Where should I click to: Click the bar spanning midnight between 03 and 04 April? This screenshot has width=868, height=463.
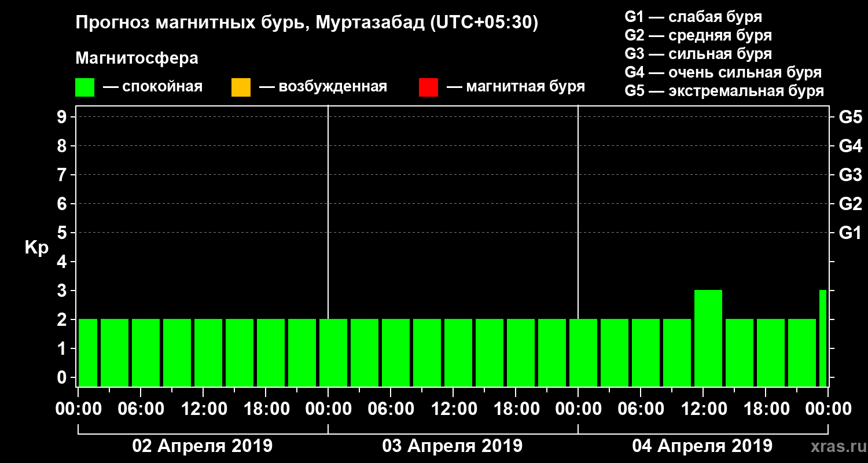[x=583, y=352]
